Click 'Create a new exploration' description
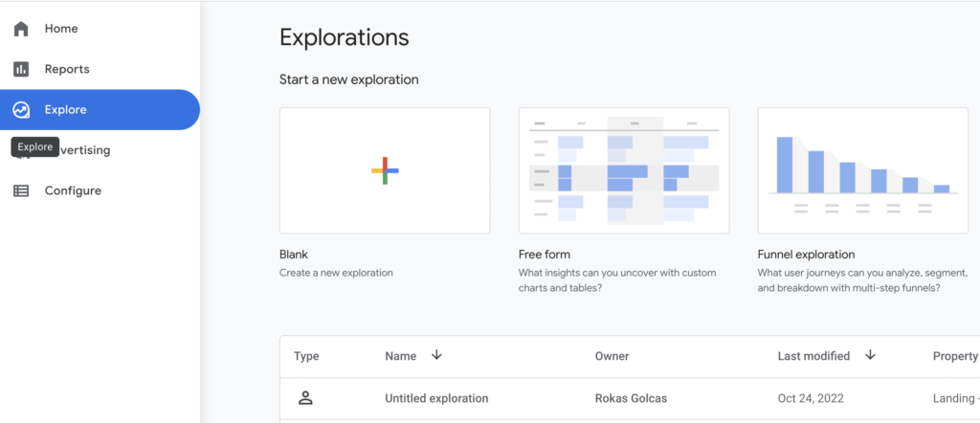 (x=336, y=273)
